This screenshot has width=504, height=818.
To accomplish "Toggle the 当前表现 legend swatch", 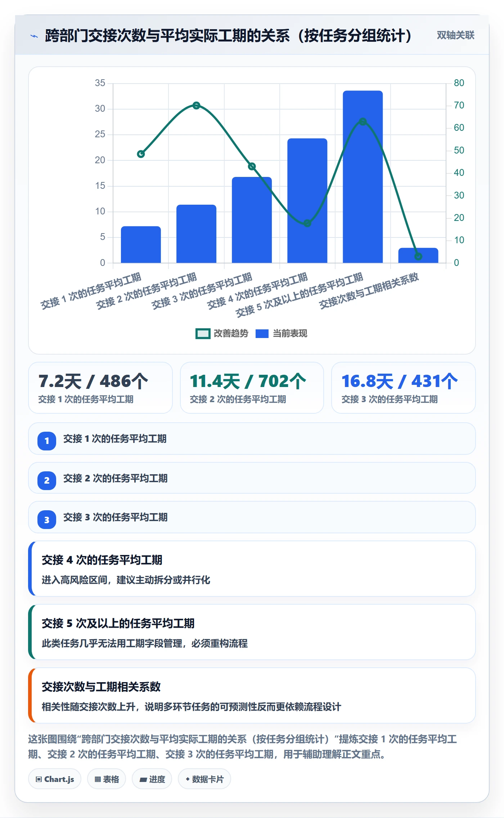I will pos(262,334).
